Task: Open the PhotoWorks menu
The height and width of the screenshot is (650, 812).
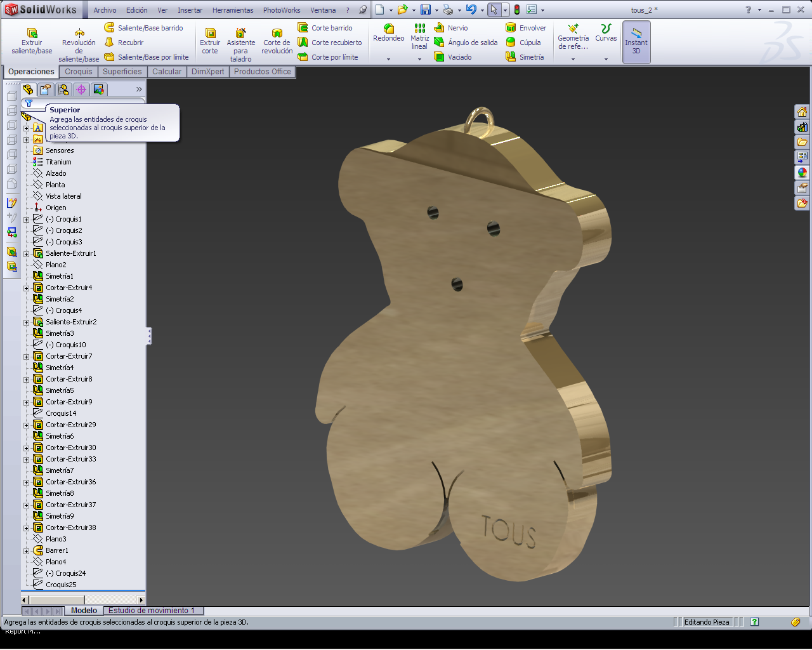Action: coord(282,10)
